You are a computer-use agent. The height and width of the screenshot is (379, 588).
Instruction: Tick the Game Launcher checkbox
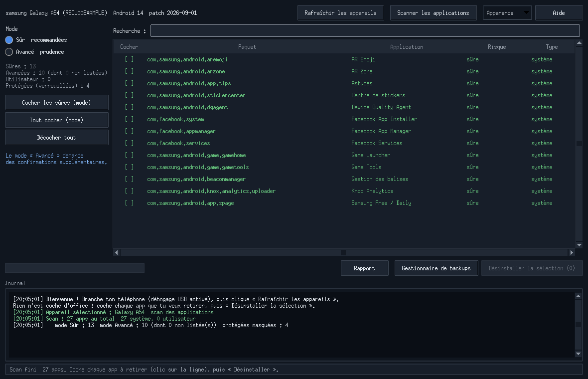click(129, 155)
